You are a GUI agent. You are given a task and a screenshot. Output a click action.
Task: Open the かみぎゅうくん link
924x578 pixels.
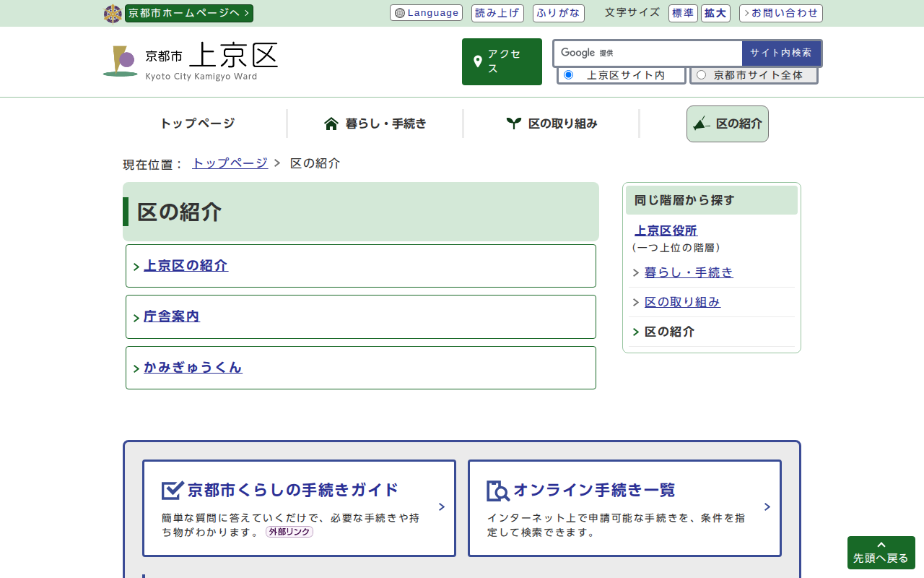click(193, 368)
